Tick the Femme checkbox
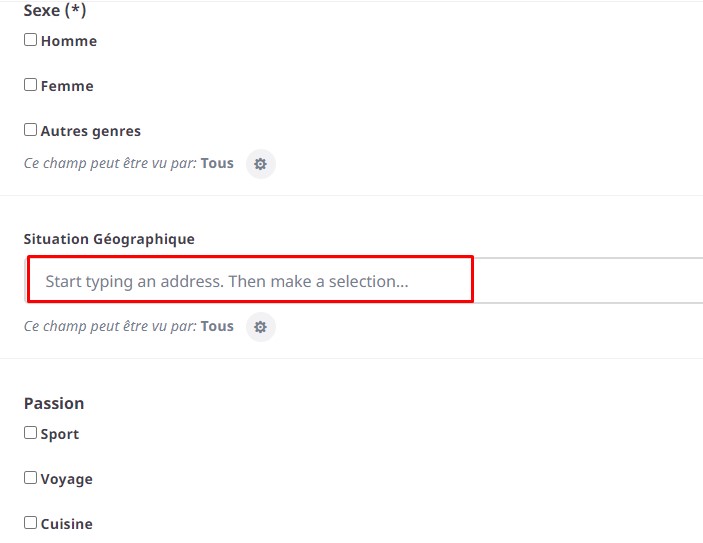The width and height of the screenshot is (703, 543). (31, 85)
